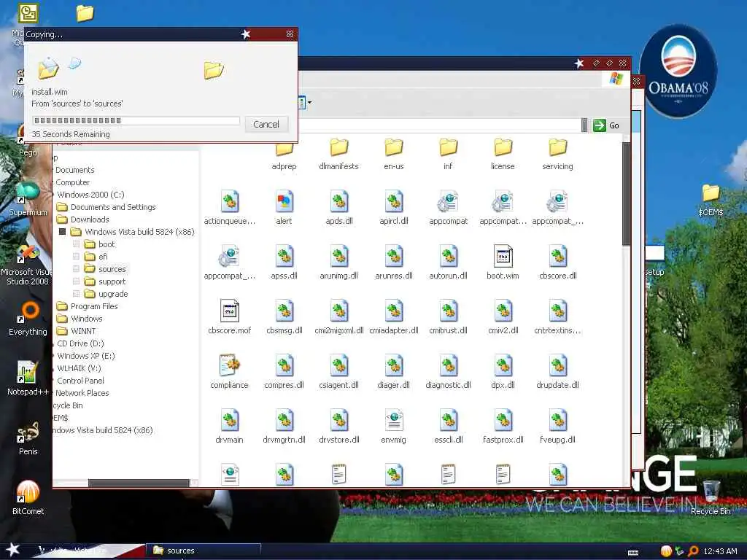This screenshot has width=747, height=560.
Task: Select the Windows folder in tree
Action: (x=86, y=319)
